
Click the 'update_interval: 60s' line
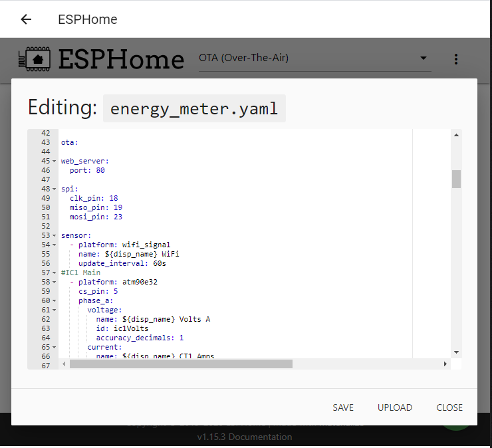122,263
